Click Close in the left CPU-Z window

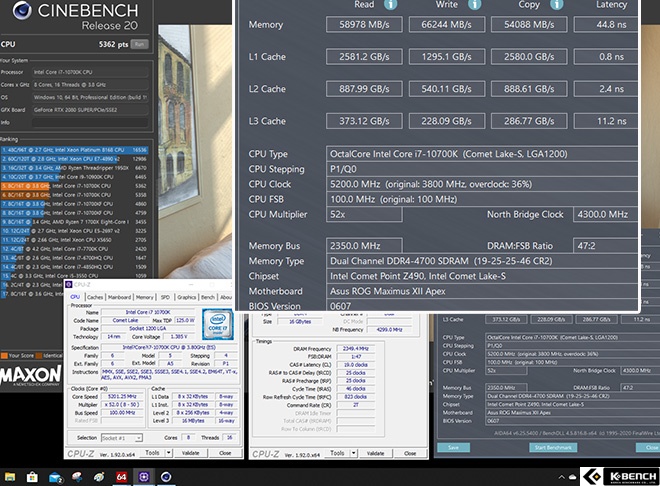[225, 453]
